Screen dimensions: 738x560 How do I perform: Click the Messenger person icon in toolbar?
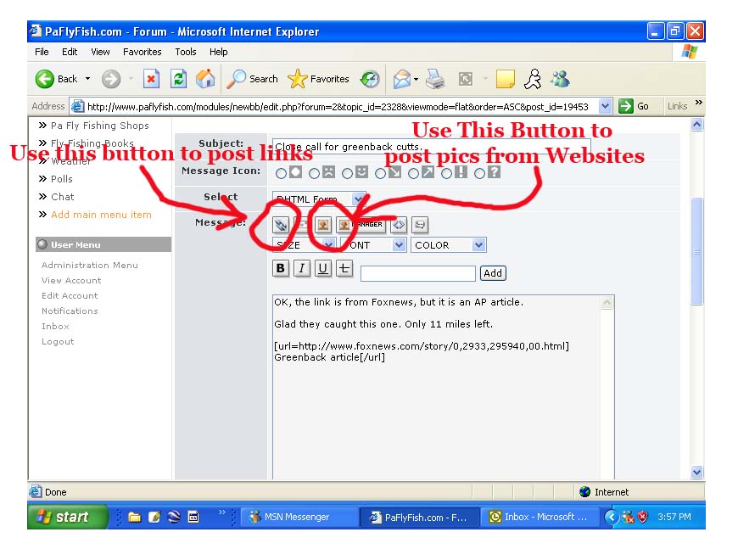533,79
